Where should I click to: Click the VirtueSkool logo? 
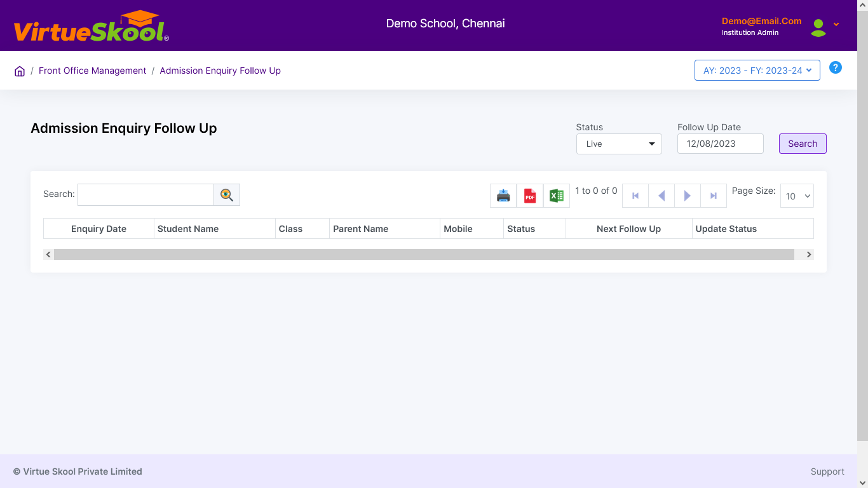(x=91, y=27)
